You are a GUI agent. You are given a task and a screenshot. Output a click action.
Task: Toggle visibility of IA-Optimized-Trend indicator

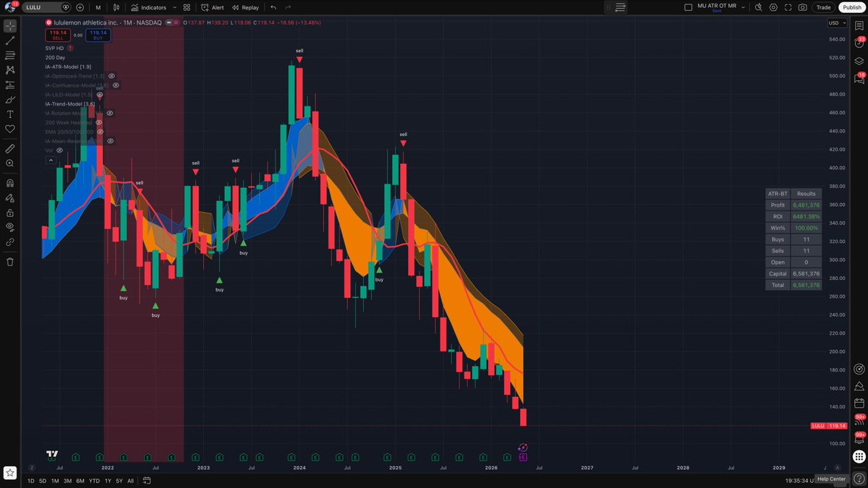111,76
